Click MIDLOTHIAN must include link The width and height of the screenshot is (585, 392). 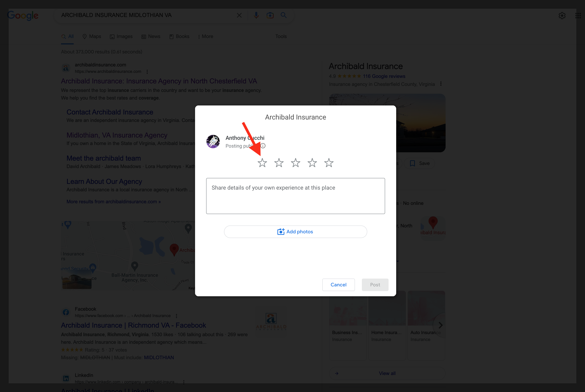coord(159,357)
